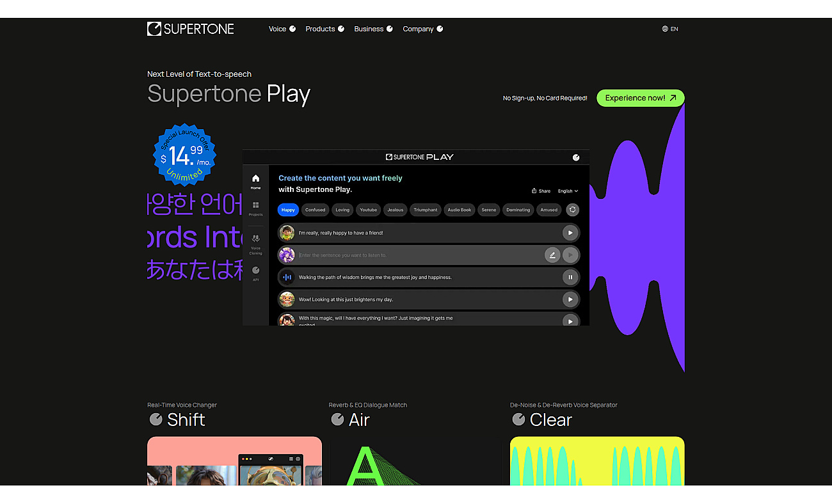Image resolution: width=832 pixels, height=504 pixels.
Task: Click the dial icon beside Products
Action: coord(341,29)
